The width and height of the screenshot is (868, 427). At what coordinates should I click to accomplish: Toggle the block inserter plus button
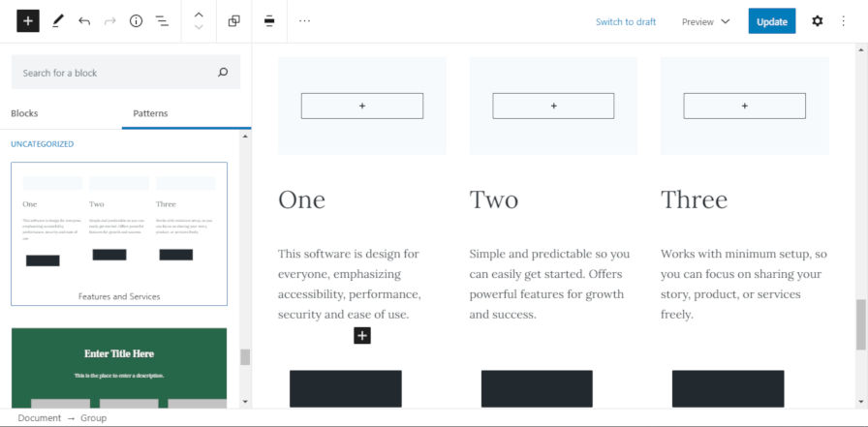28,21
